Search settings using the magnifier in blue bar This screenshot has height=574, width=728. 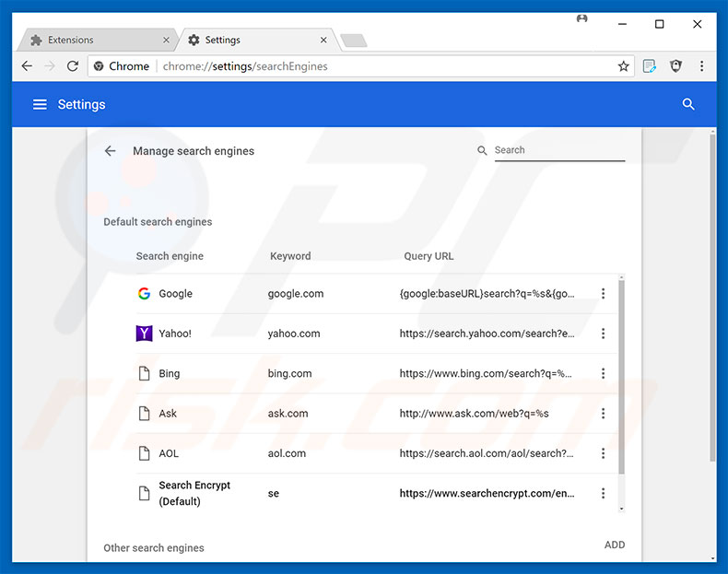(688, 104)
